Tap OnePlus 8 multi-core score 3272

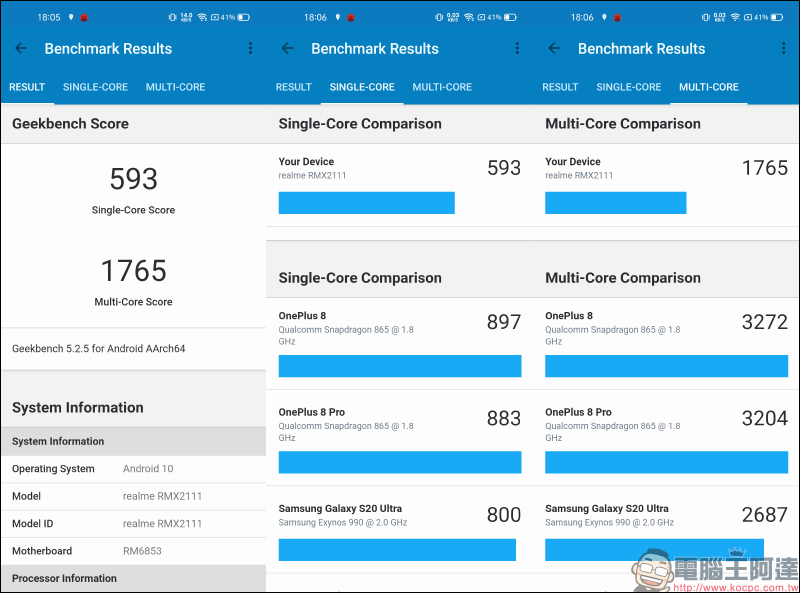(x=765, y=322)
